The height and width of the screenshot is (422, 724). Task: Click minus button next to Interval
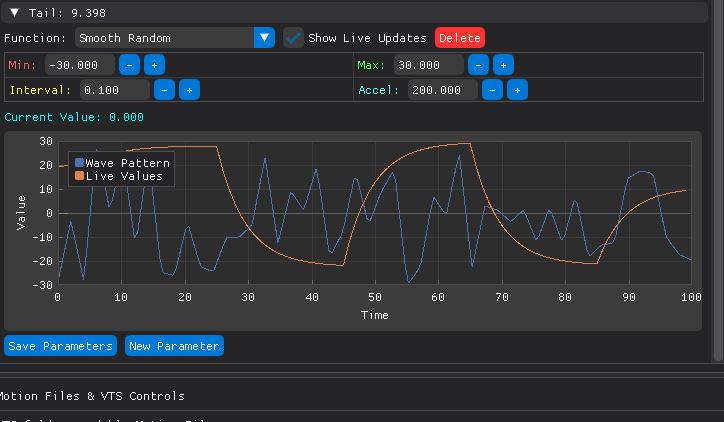click(x=164, y=90)
